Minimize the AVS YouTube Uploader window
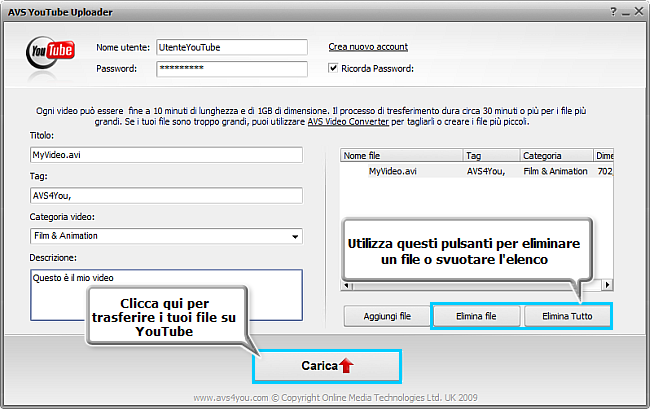This screenshot has height=409, width=650. pyautogui.click(x=626, y=13)
